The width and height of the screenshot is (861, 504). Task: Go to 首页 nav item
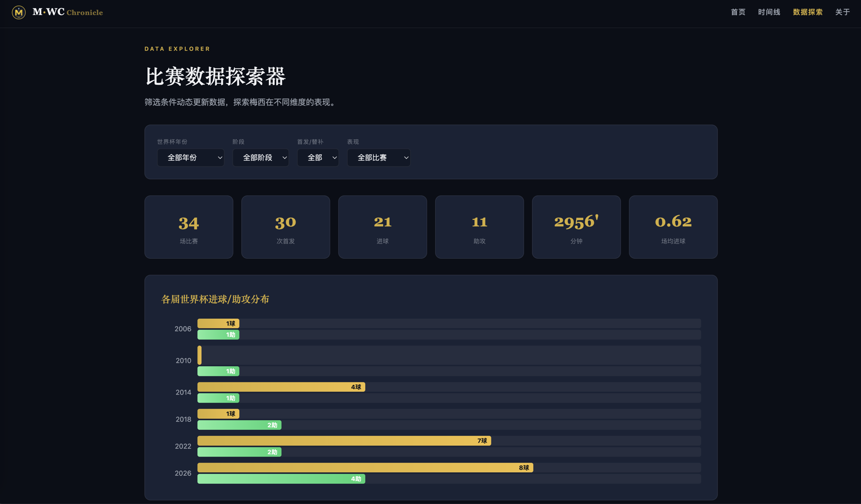738,12
